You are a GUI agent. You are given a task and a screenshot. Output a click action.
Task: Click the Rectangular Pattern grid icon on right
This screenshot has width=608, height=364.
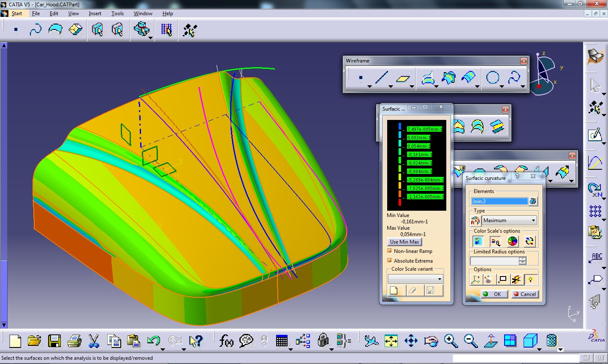click(595, 211)
